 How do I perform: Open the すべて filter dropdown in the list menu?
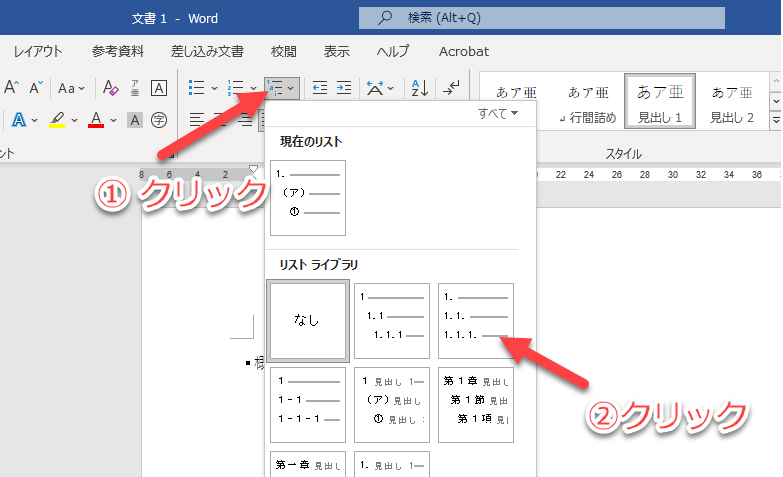click(x=498, y=113)
